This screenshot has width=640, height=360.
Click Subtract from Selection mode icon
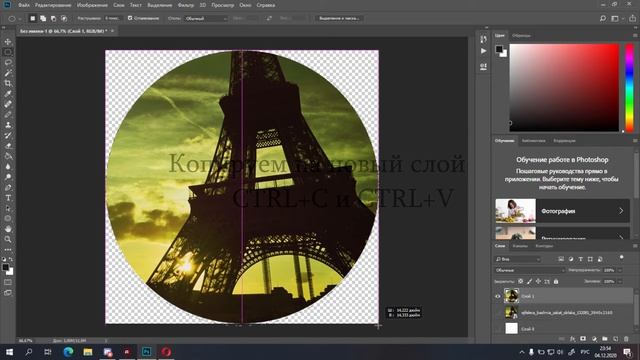pos(53,18)
